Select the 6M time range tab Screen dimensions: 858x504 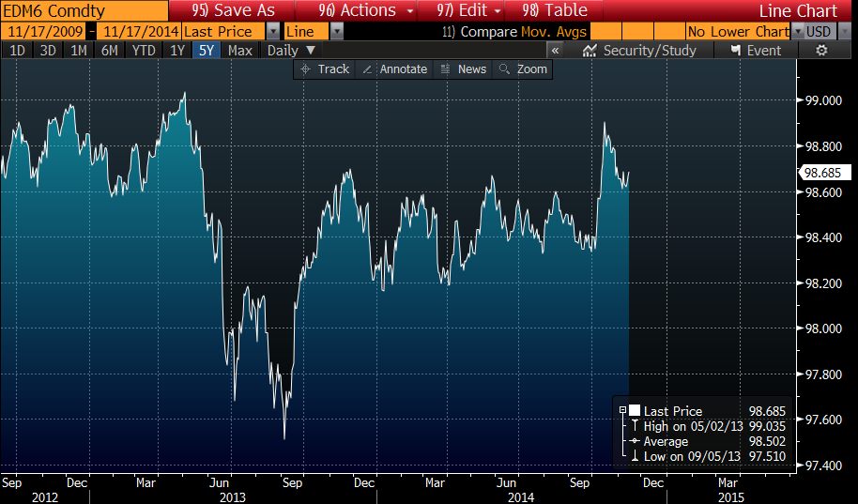click(110, 51)
